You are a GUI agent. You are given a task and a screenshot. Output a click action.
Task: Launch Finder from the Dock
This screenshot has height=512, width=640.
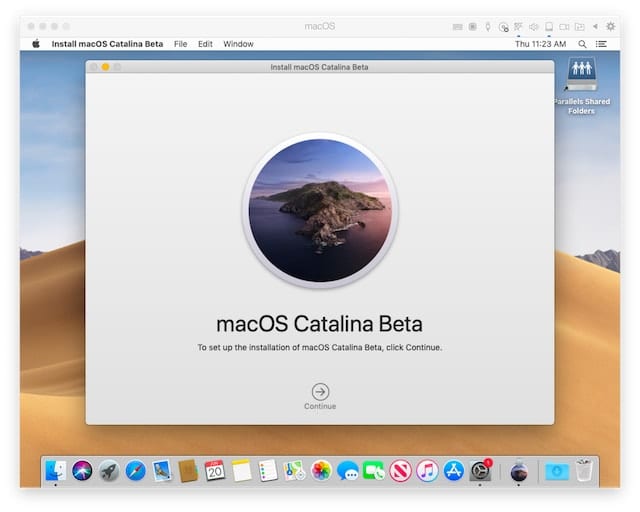[x=56, y=471]
